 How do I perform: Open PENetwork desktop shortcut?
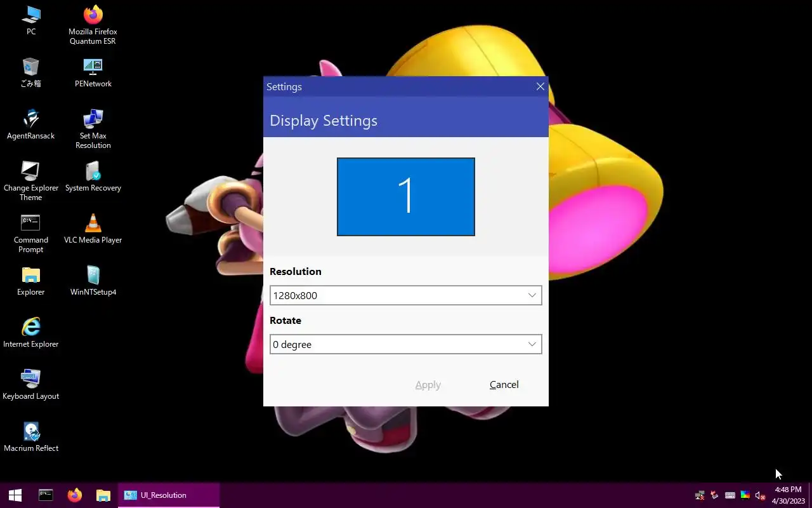tap(93, 72)
